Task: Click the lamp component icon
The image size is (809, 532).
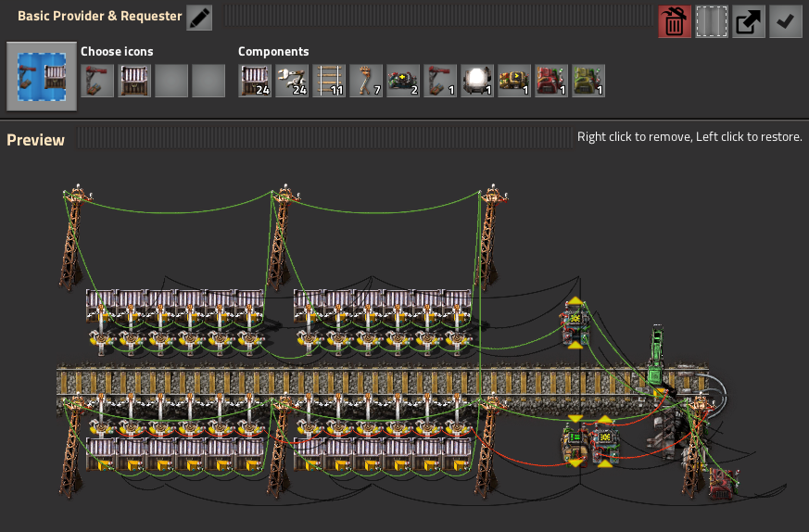Action: (477, 81)
